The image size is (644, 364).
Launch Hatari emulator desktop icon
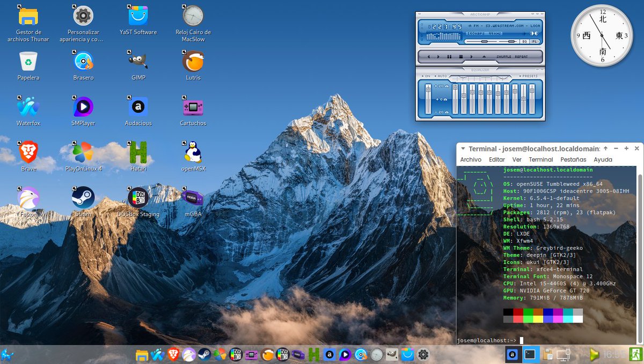(x=138, y=157)
